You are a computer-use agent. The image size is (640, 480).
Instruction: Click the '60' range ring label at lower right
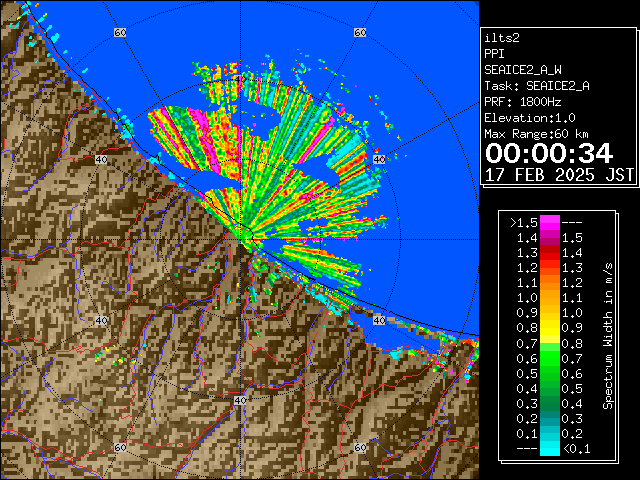360,447
